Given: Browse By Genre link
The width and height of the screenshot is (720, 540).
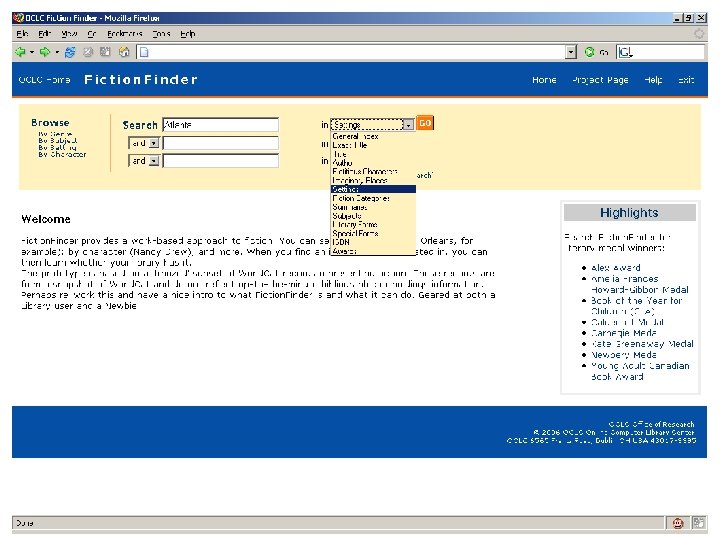Looking at the screenshot, I should click(55, 134).
